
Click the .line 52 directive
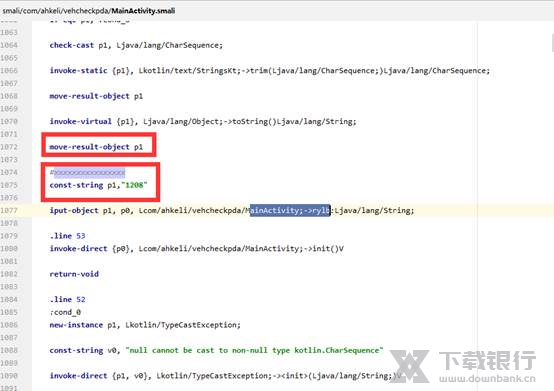point(67,300)
